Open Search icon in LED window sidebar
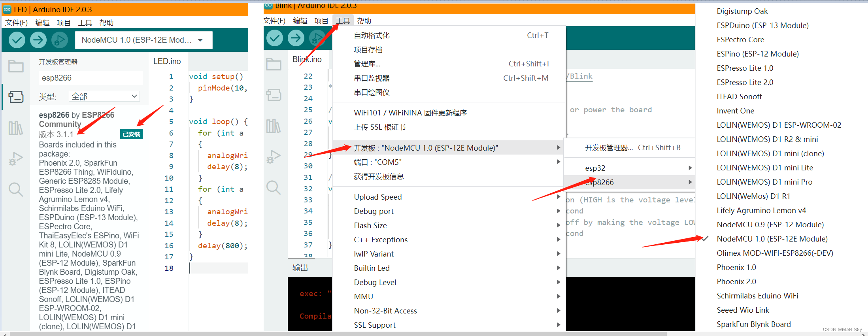 pyautogui.click(x=16, y=189)
